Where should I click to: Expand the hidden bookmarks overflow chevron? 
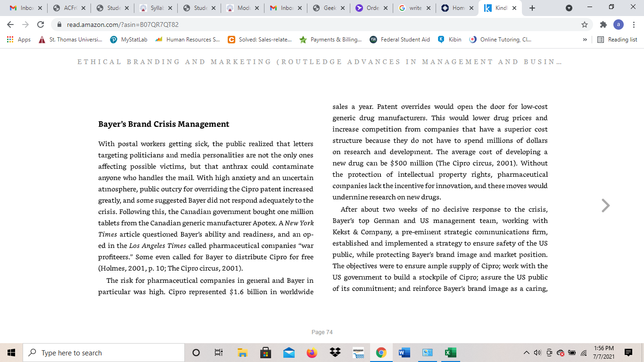[585, 40]
